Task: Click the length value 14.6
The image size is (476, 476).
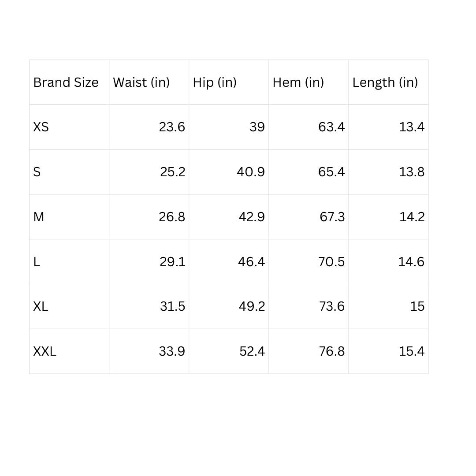Action: [411, 262]
